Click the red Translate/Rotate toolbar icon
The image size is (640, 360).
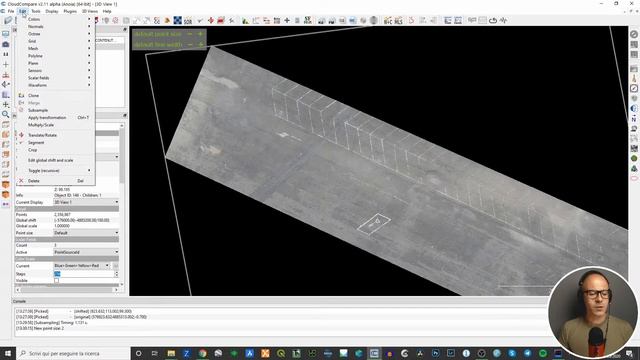[x=211, y=20]
